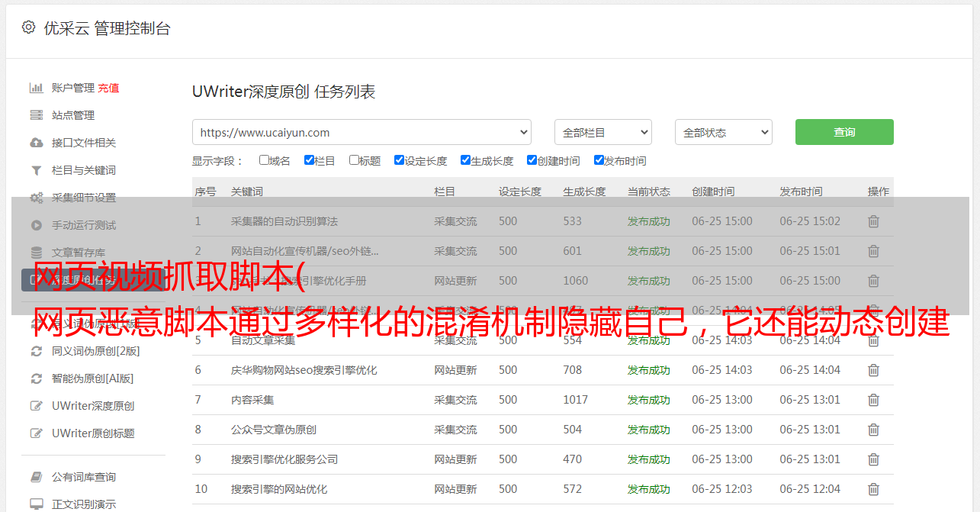Open 智能伪原创[AI版] sidebar link
This screenshot has width=980, height=512.
point(92,378)
